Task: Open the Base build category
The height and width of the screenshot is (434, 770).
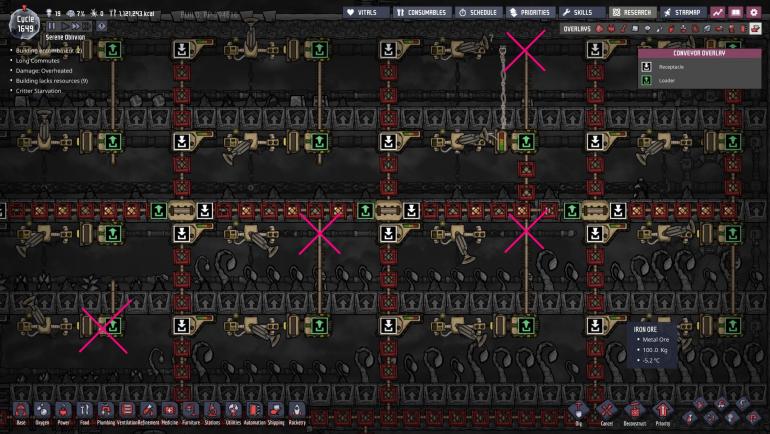Action: [x=21, y=412]
